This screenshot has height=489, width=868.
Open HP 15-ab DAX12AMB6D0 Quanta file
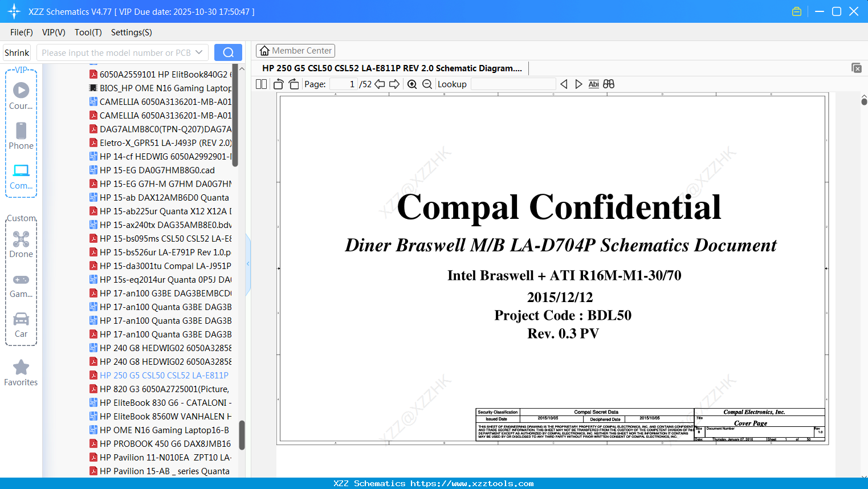pos(160,197)
